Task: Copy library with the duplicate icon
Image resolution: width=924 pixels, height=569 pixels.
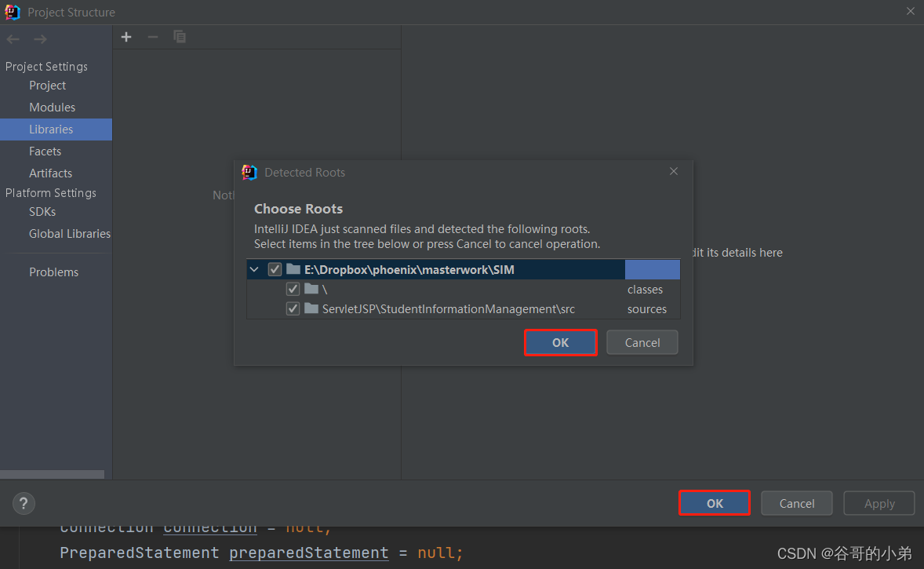Action: point(180,37)
